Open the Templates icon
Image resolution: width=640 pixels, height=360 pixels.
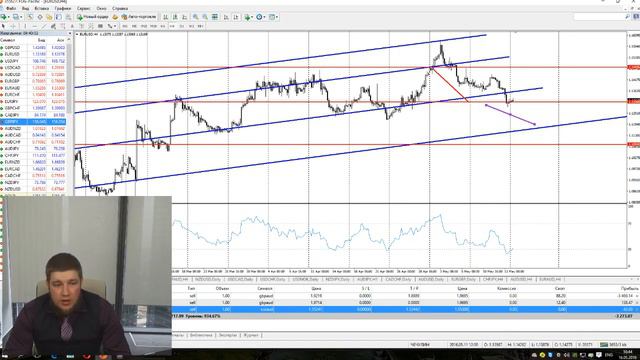pyautogui.click(x=272, y=17)
